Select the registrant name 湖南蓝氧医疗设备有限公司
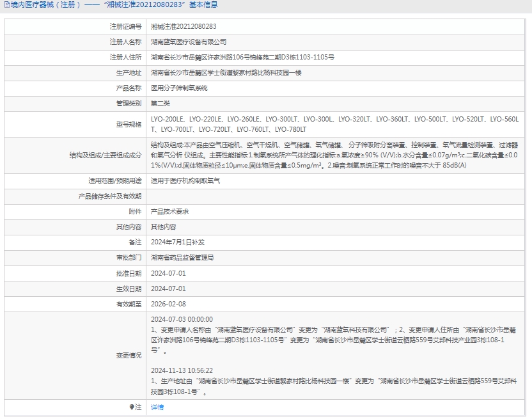The width and height of the screenshot is (532, 419). click(x=188, y=42)
